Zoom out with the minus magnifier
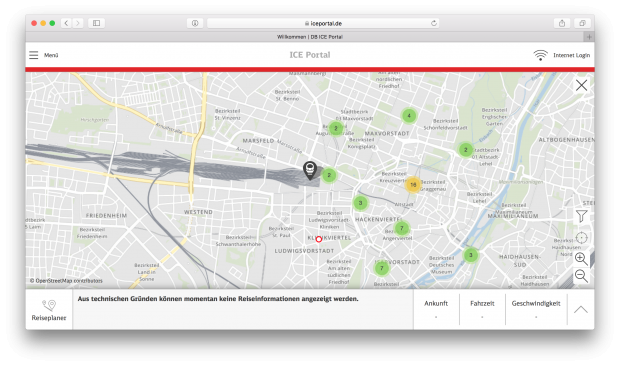620x366 pixels. tap(581, 275)
